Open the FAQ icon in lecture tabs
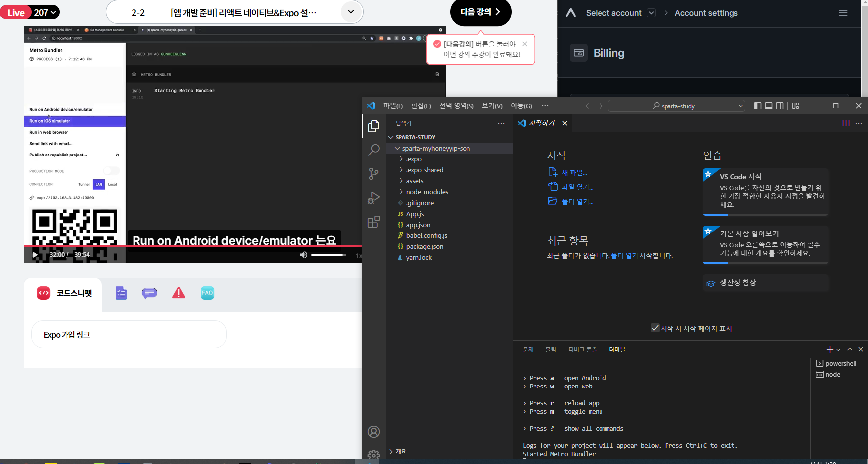 click(207, 293)
